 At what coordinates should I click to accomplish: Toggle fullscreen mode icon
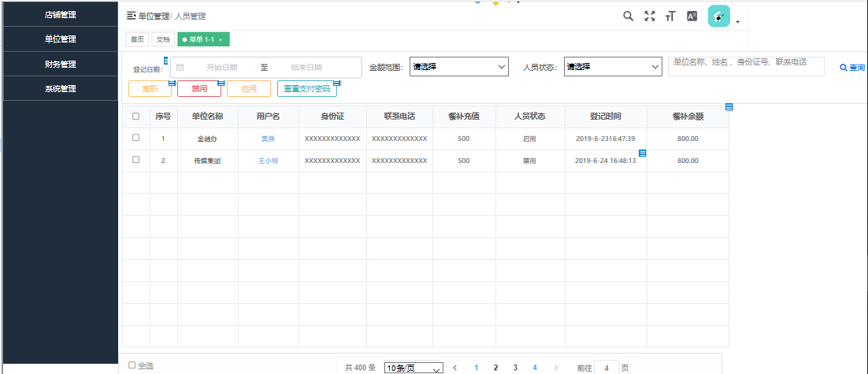[650, 16]
